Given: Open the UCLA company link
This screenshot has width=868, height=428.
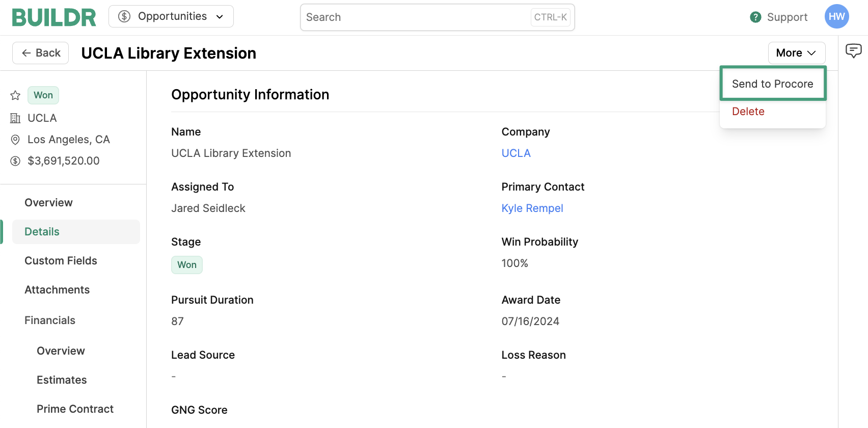Looking at the screenshot, I should pyautogui.click(x=516, y=153).
